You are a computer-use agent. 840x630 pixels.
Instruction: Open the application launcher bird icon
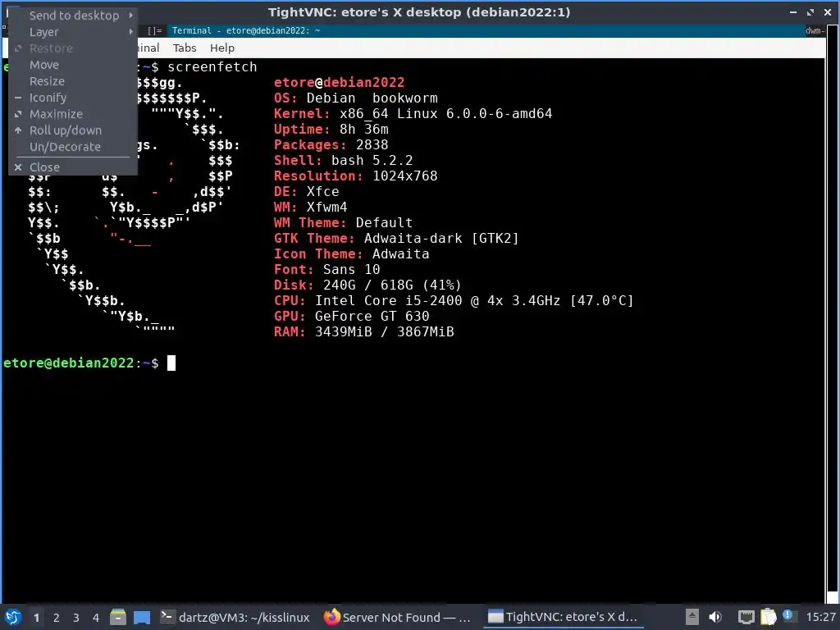pos(13,617)
